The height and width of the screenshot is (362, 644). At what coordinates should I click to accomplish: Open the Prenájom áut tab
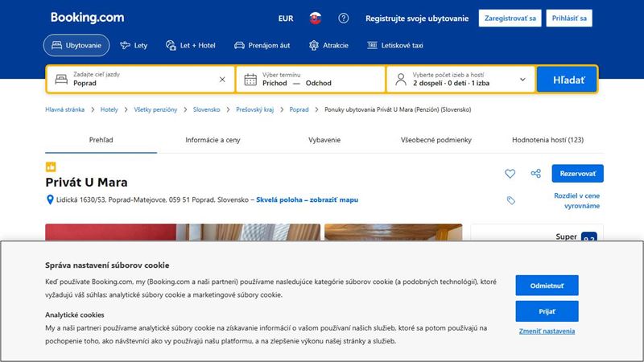[x=262, y=45]
